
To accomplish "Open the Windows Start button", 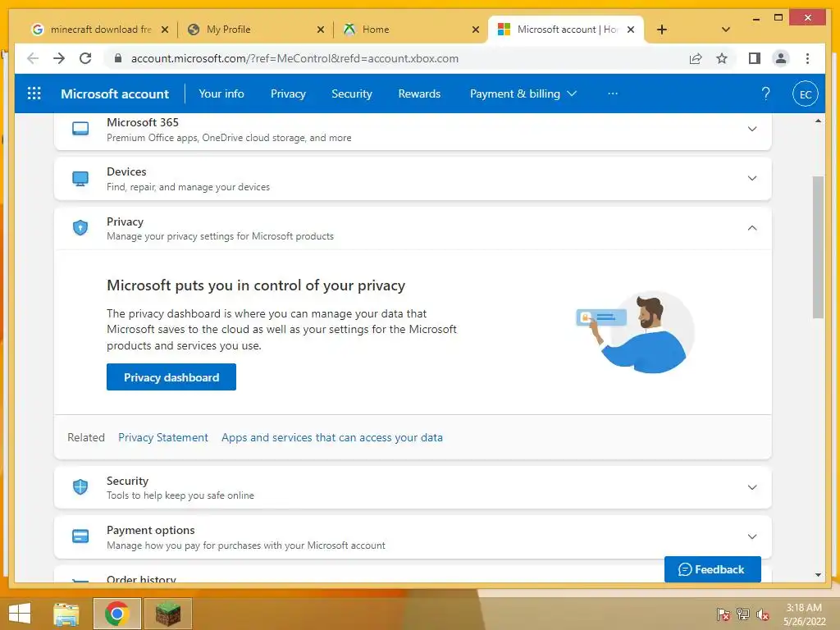I will click(x=20, y=614).
